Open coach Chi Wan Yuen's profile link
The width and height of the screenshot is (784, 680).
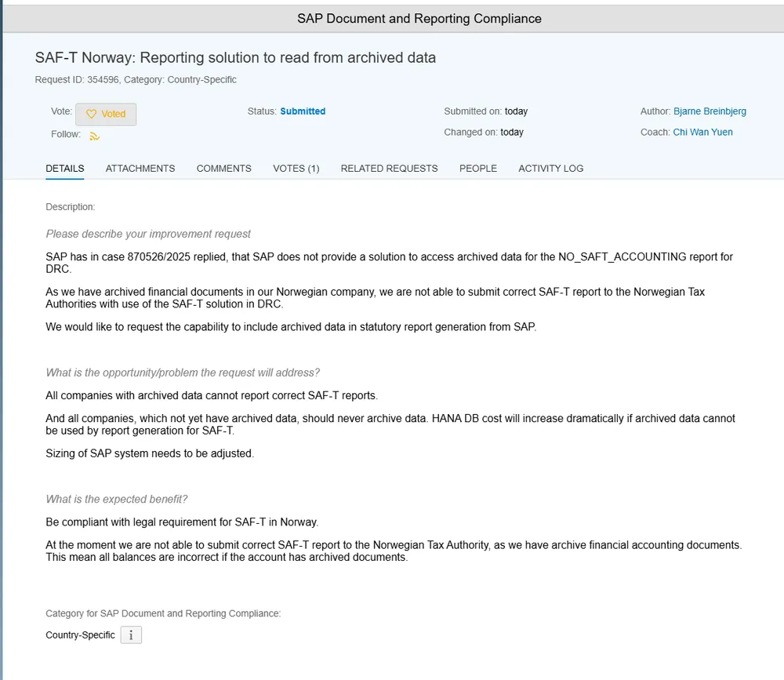702,133
